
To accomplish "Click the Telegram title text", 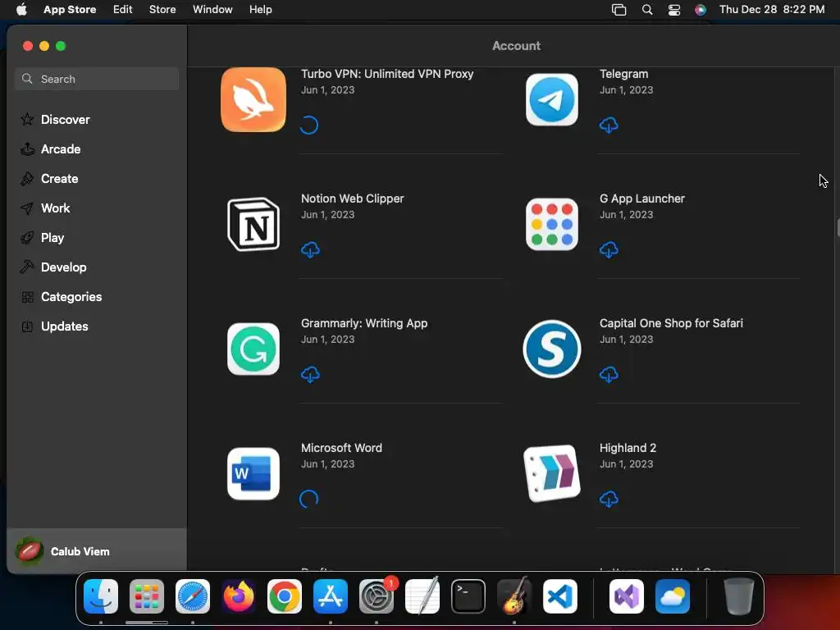I will [623, 74].
